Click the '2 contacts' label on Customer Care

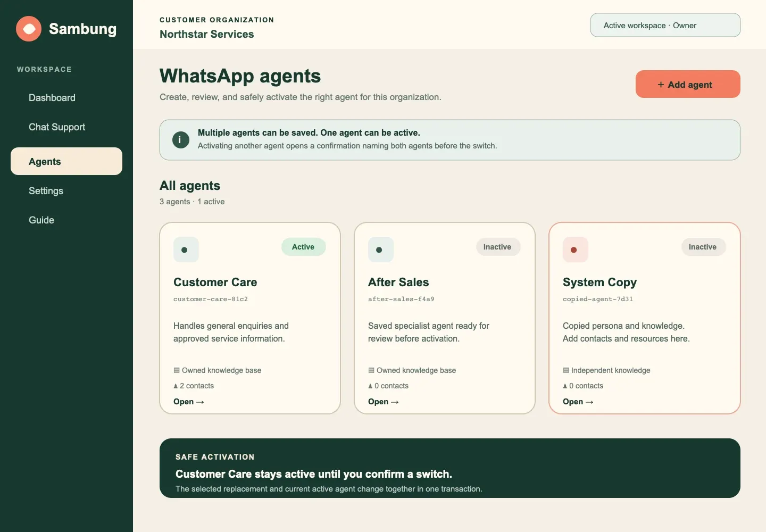197,386
